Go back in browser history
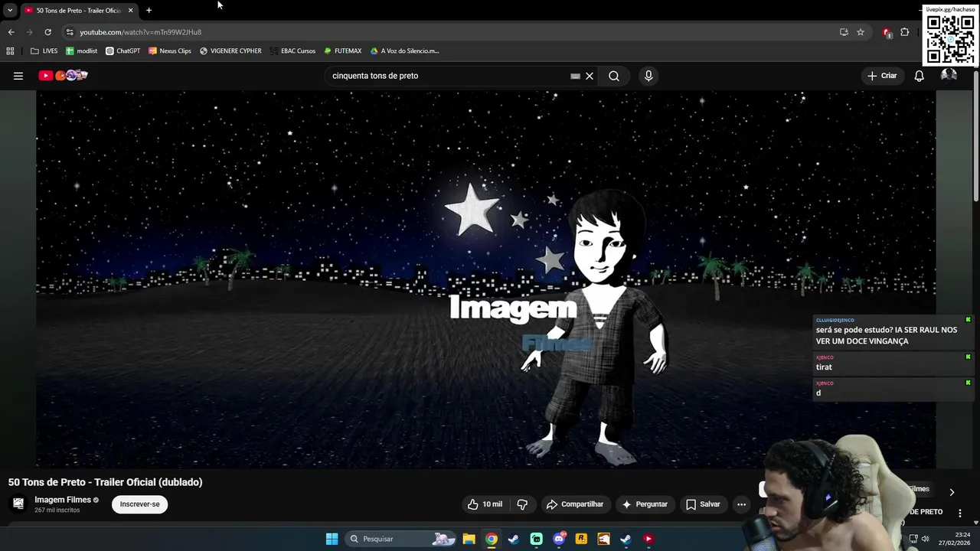 [x=11, y=32]
